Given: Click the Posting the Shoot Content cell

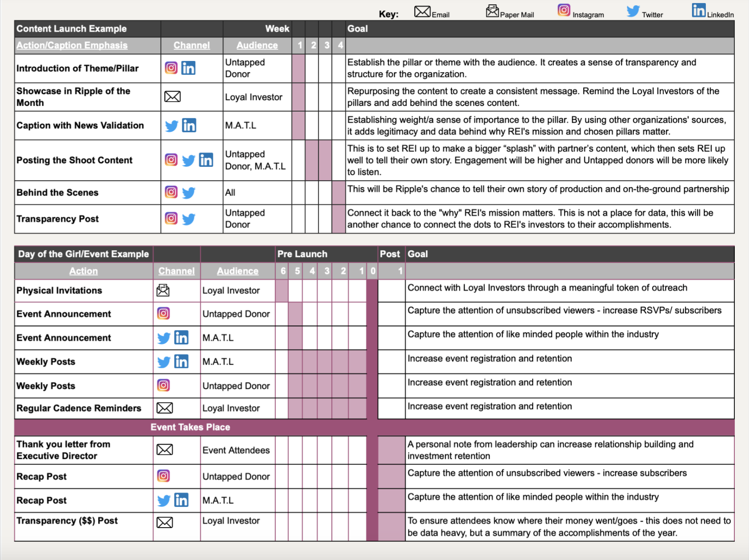Looking at the screenshot, I should (88, 160).
